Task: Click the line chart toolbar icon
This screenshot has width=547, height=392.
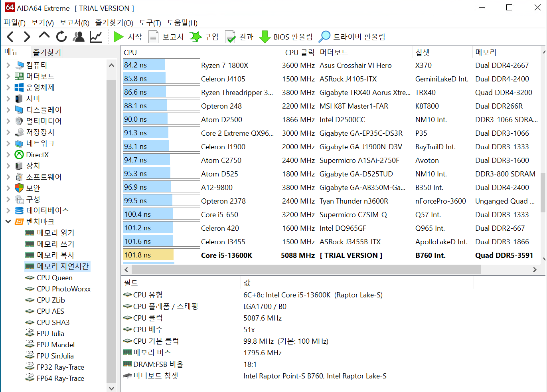Action: pos(96,37)
